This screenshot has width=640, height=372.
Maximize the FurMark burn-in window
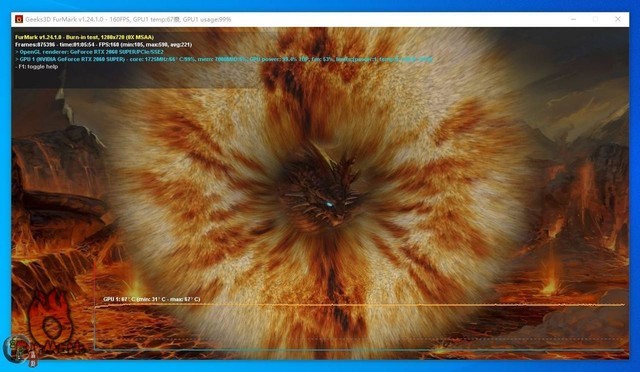(x=596, y=19)
